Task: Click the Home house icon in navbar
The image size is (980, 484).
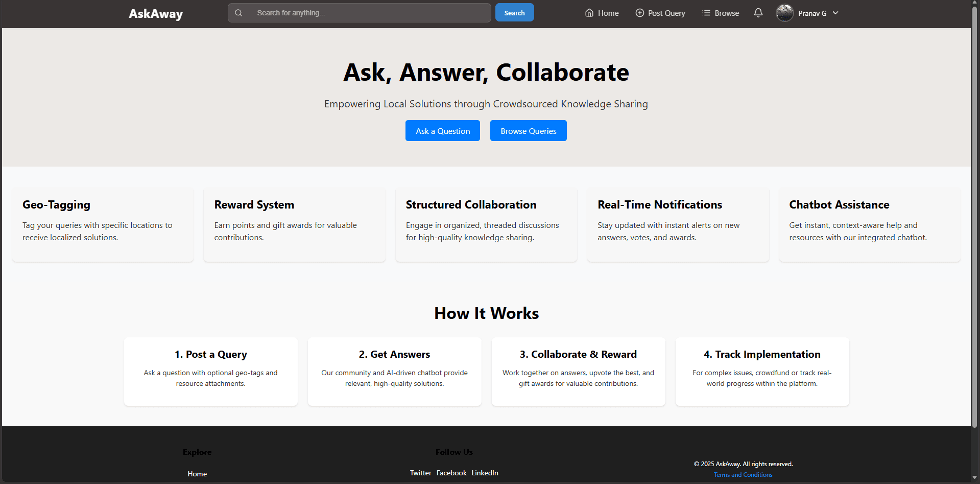Action: (589, 13)
